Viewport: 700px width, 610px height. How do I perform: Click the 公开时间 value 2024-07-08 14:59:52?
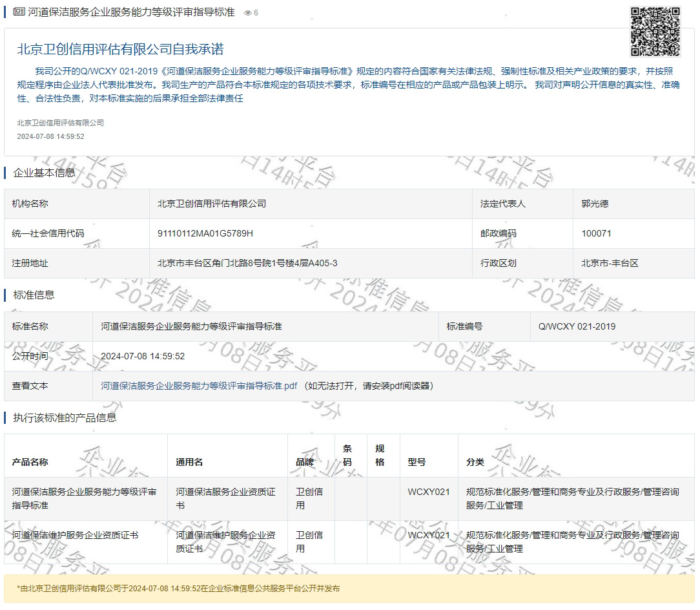pos(143,356)
